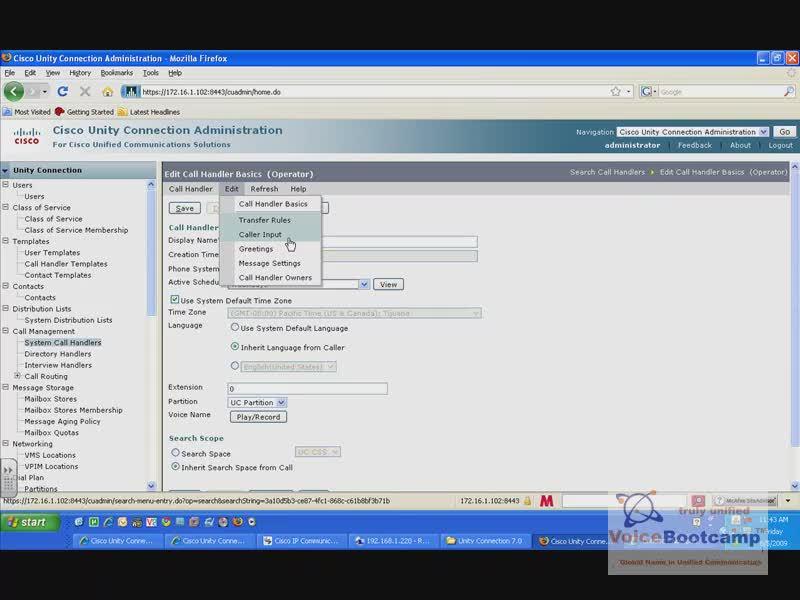Open the back history dropdown arrow
Screen dimensions: 800x600
(x=44, y=92)
